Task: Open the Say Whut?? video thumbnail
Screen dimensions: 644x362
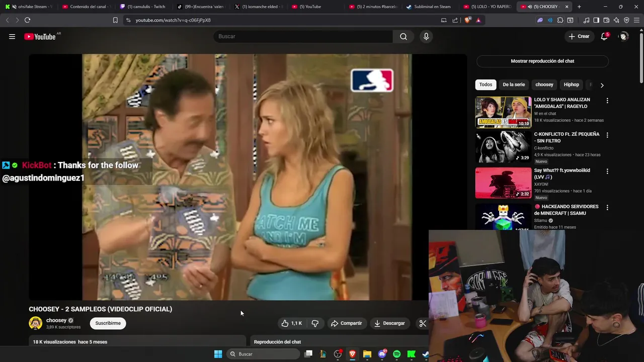Action: tap(503, 183)
